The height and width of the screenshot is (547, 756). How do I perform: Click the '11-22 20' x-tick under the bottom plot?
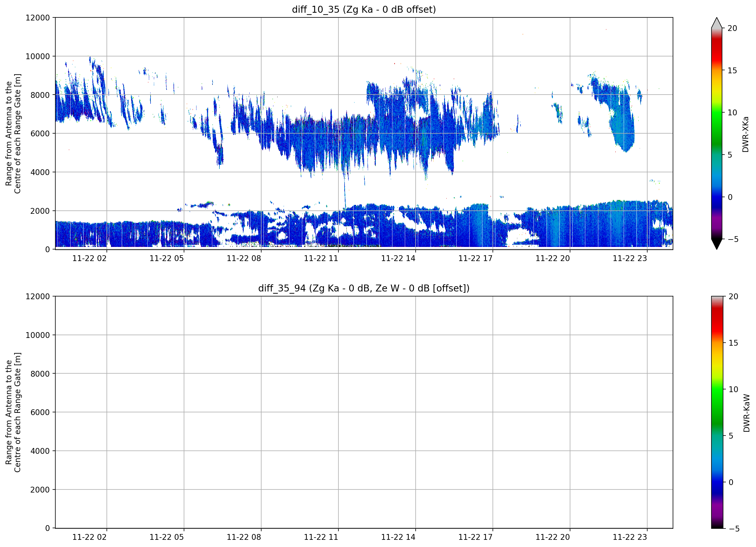coord(553,537)
